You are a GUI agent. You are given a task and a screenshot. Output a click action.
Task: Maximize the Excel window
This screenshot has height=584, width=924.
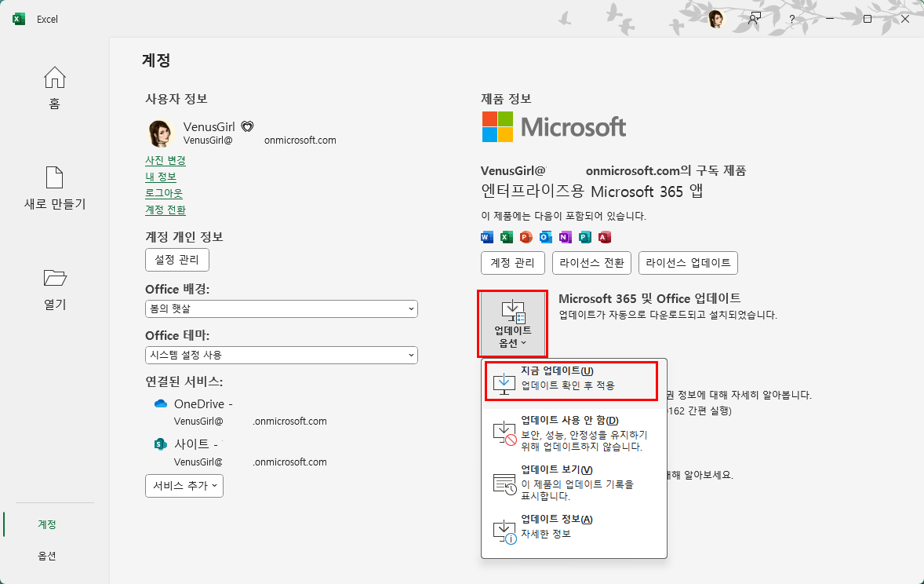(x=868, y=19)
